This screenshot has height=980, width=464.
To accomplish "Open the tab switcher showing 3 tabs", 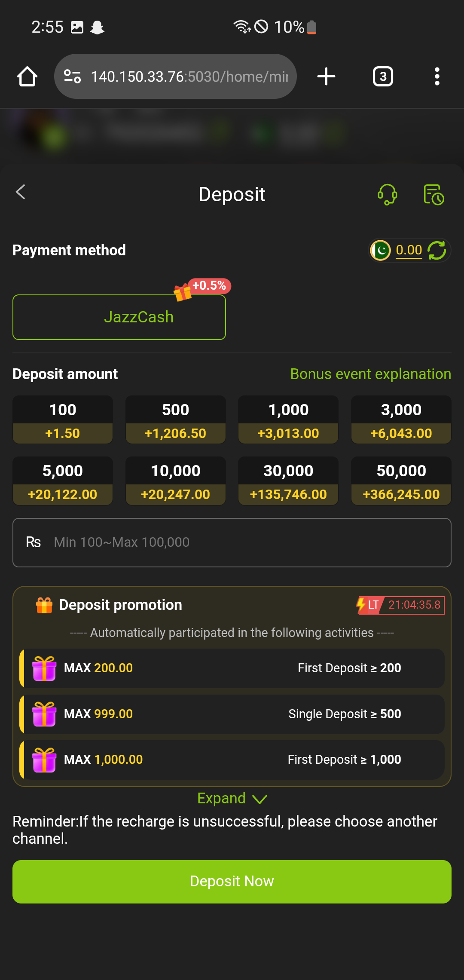I will pyautogui.click(x=383, y=77).
